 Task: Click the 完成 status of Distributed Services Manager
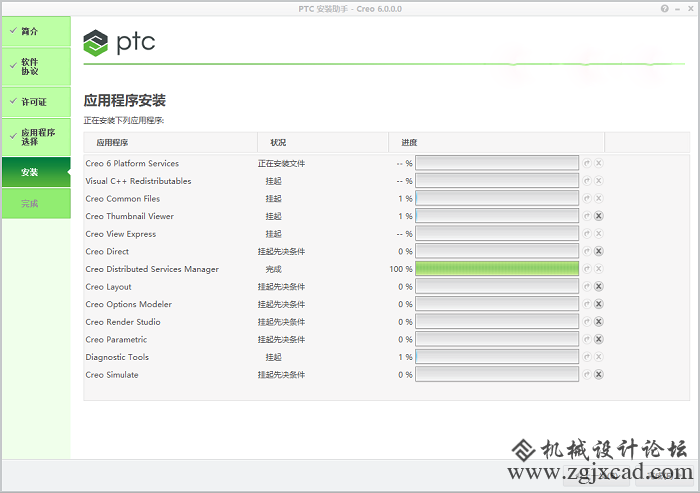point(274,269)
